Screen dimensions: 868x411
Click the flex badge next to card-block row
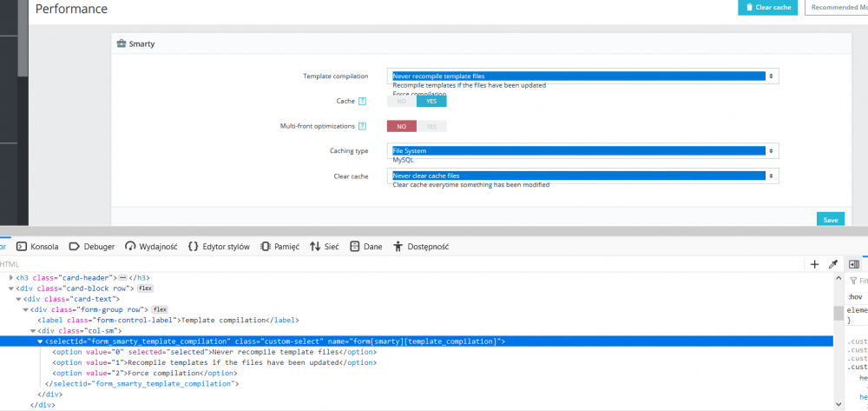(146, 288)
